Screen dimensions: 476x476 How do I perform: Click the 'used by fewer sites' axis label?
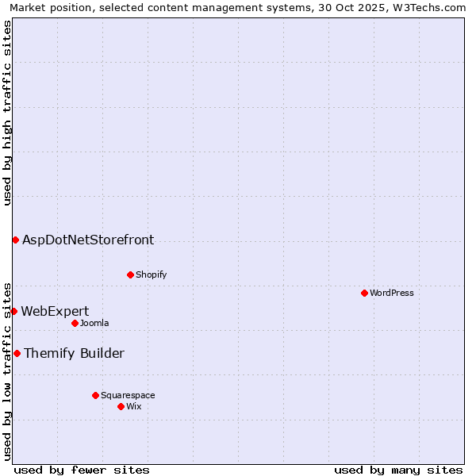82,470
